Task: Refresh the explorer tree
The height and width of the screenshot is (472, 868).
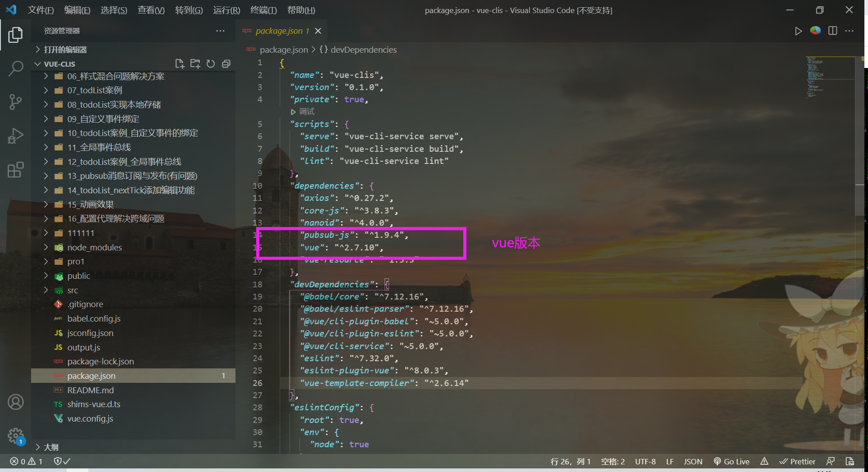Action: click(211, 64)
